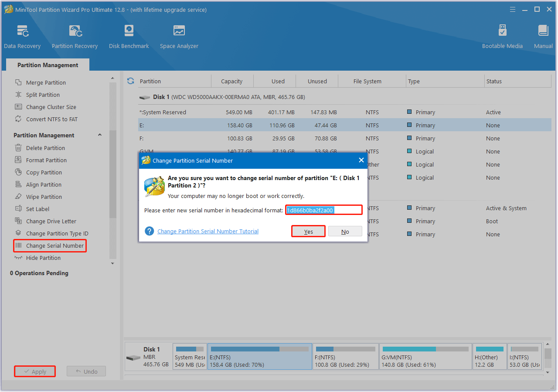
Task: Click the serial number hexadecimal input field
Action: coord(324,210)
